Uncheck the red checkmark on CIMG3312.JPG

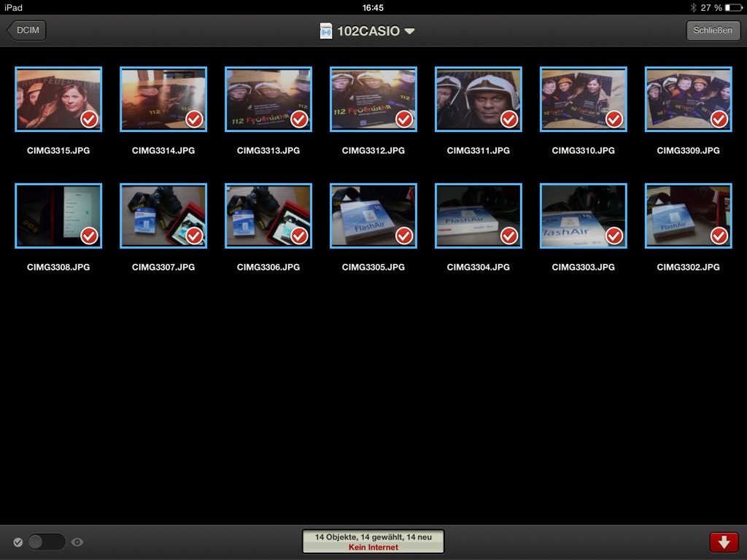(x=404, y=119)
